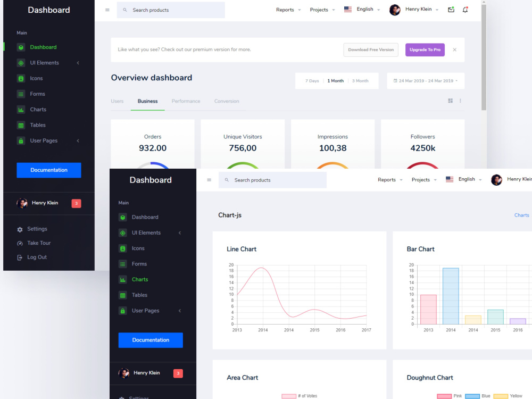
Task: Click Documentation button in top window
Action: point(49,170)
